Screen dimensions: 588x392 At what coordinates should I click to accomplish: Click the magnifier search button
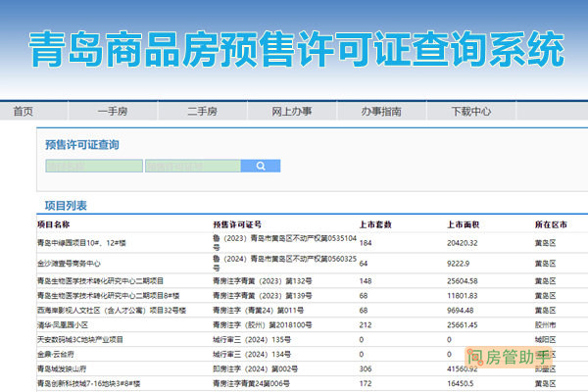point(261,166)
